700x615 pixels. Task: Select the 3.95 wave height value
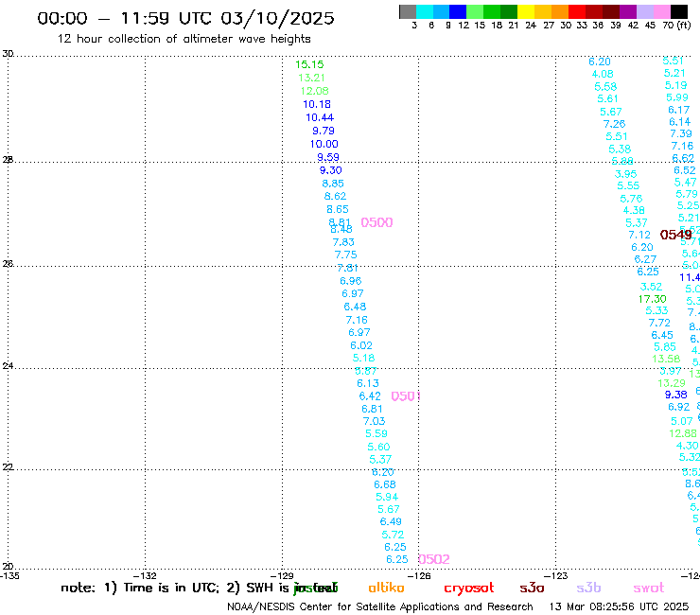[x=625, y=174]
